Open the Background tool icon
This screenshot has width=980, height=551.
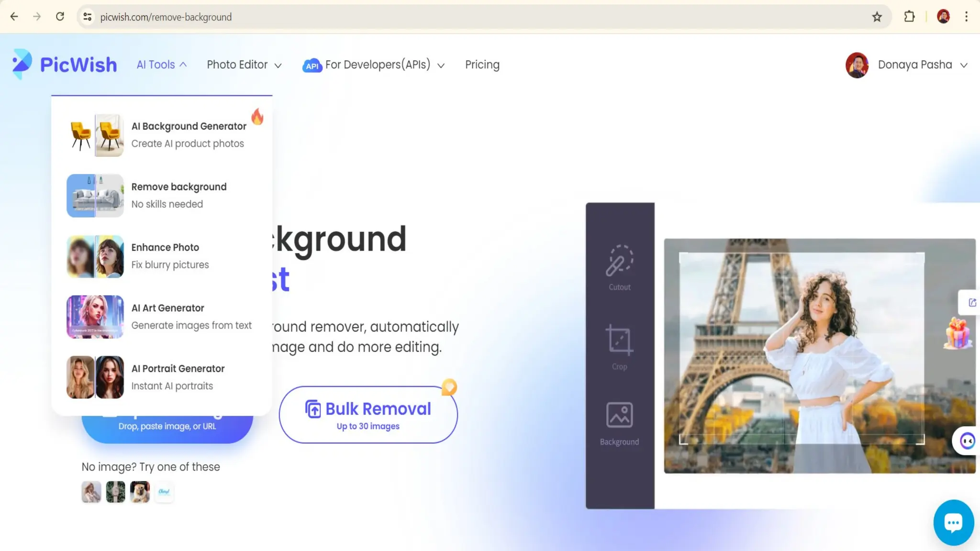(x=620, y=415)
